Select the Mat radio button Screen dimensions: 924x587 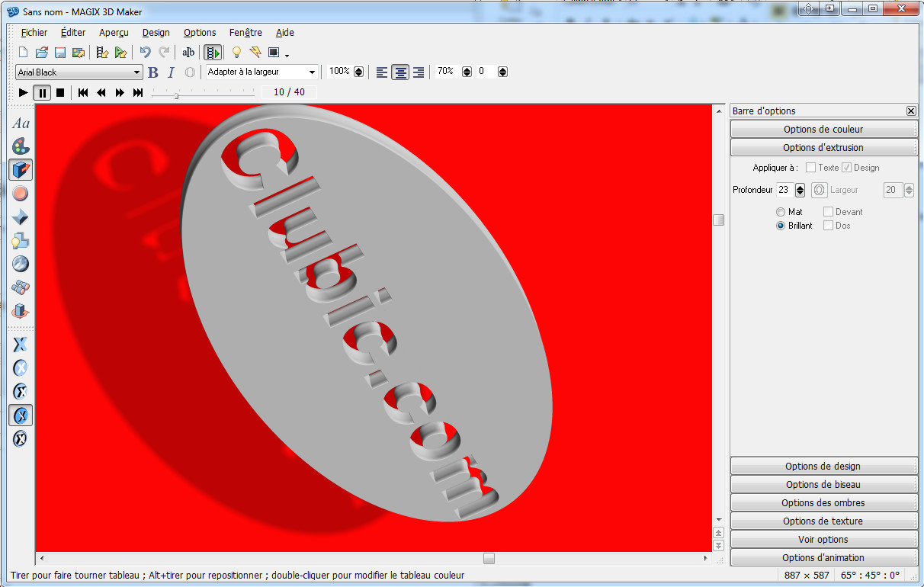click(781, 212)
